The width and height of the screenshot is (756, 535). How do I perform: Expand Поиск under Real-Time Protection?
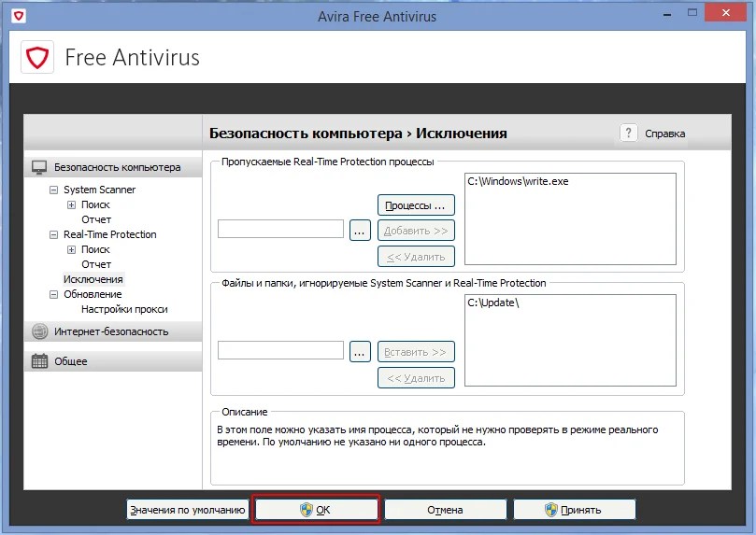click(x=71, y=249)
